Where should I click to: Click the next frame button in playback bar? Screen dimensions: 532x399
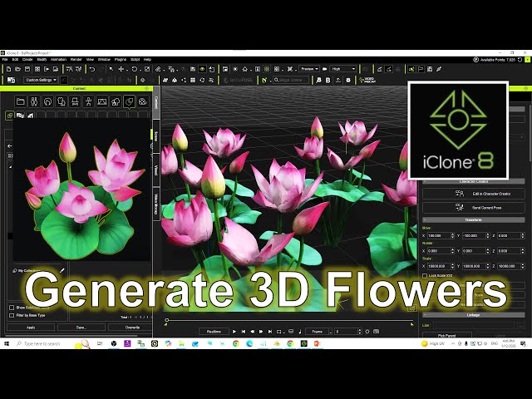coord(261,332)
